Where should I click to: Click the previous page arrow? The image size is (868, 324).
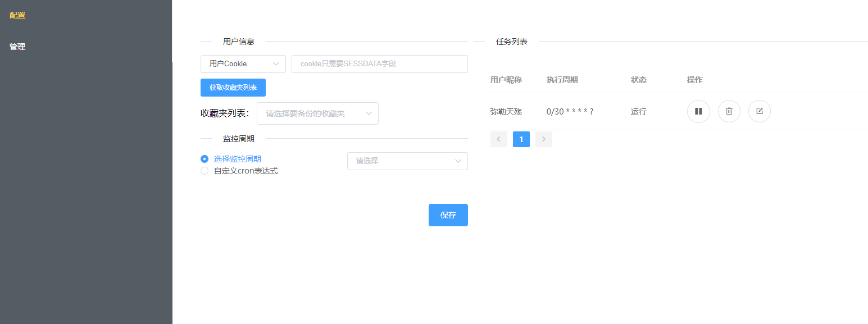click(498, 139)
